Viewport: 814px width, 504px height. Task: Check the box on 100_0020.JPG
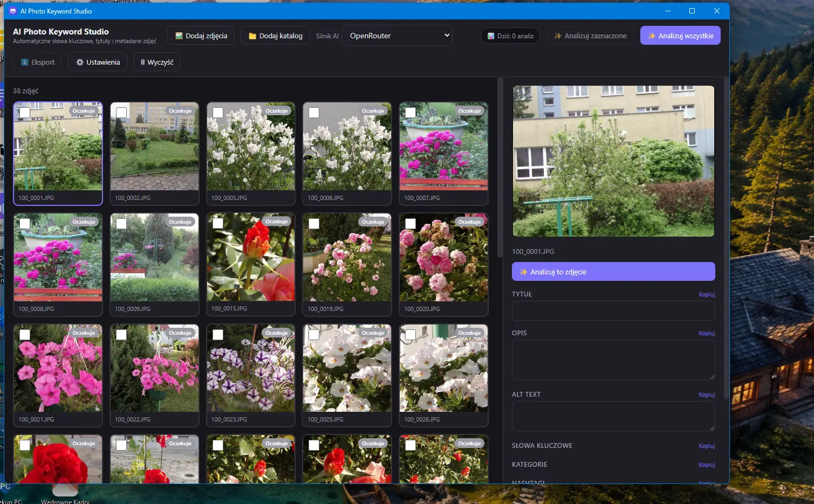(411, 224)
